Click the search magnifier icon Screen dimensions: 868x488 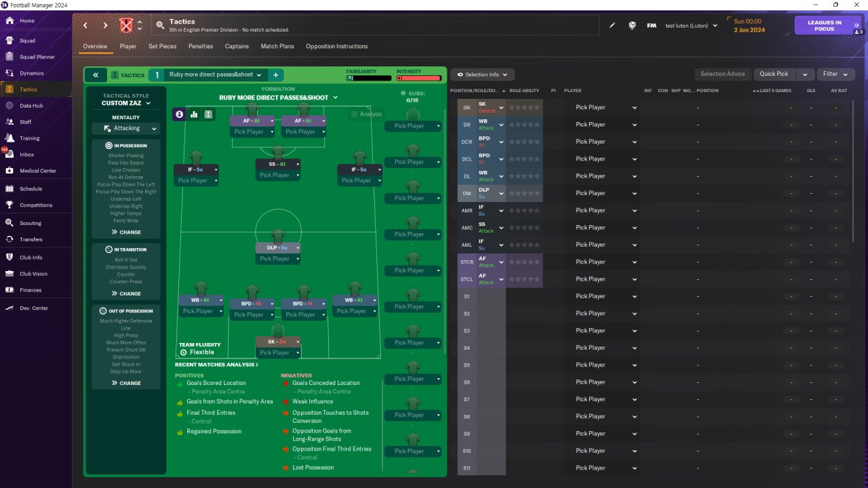(160, 26)
